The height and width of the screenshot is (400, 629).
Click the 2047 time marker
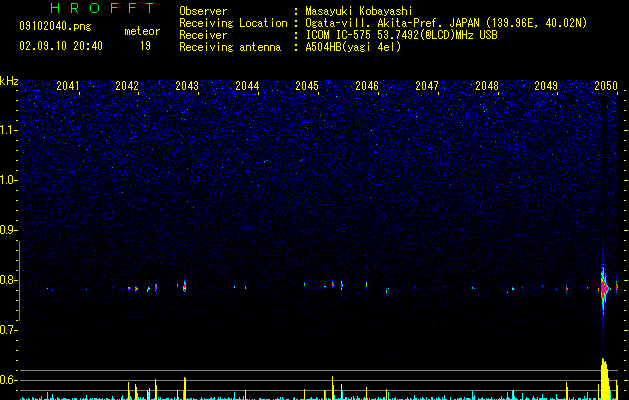point(427,86)
